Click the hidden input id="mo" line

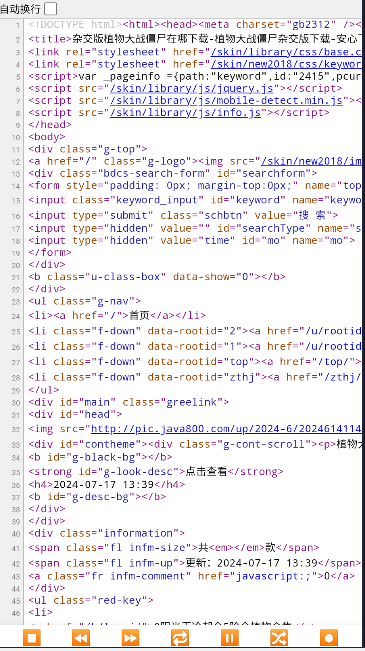[192, 240]
